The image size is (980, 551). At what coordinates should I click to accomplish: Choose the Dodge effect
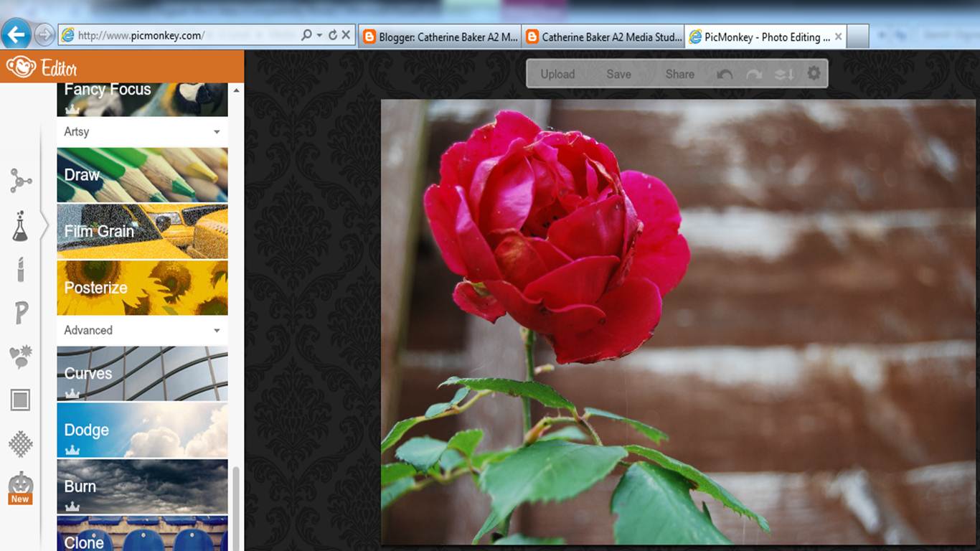tap(143, 430)
